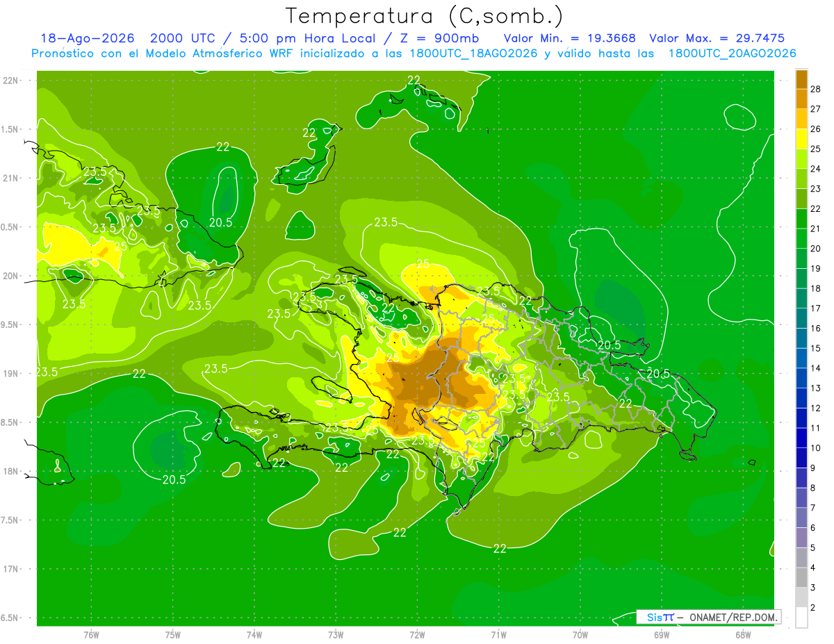Click the validity stamp "1800UTC_20AGO2026"
Viewport: 834px width, 644px height.
[x=732, y=53]
